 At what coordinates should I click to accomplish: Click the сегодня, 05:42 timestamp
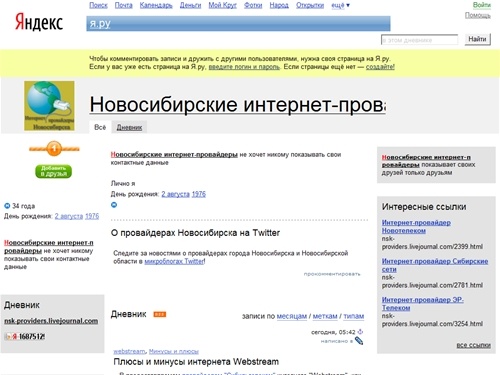click(x=333, y=332)
